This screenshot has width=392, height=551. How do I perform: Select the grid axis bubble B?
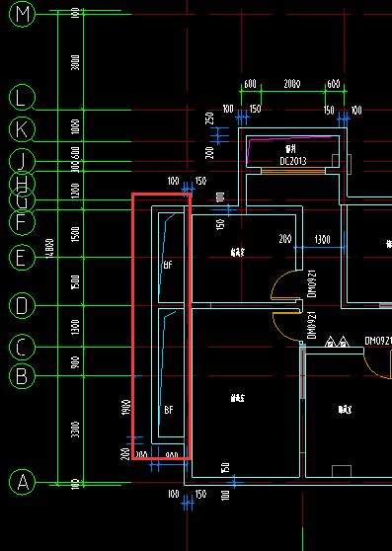(22, 375)
